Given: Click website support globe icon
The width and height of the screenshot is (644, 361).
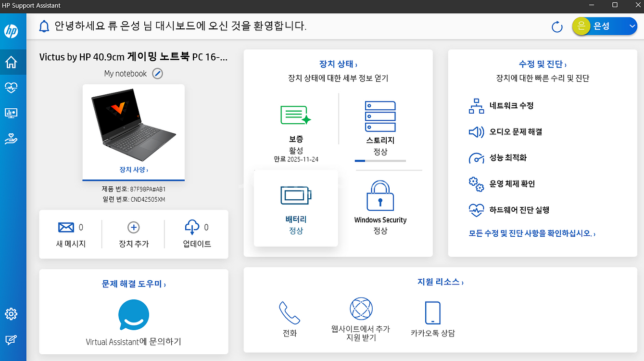Looking at the screenshot, I should pyautogui.click(x=361, y=309).
